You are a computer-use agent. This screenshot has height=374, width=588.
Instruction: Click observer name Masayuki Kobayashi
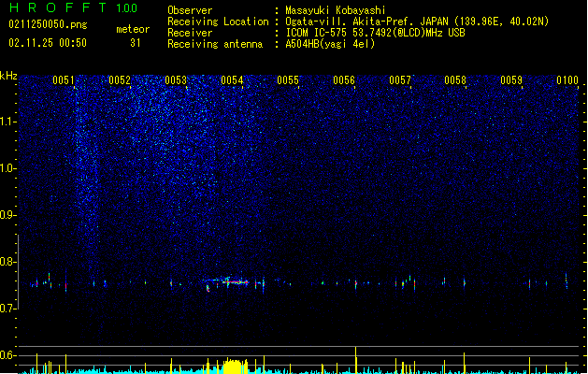(336, 10)
